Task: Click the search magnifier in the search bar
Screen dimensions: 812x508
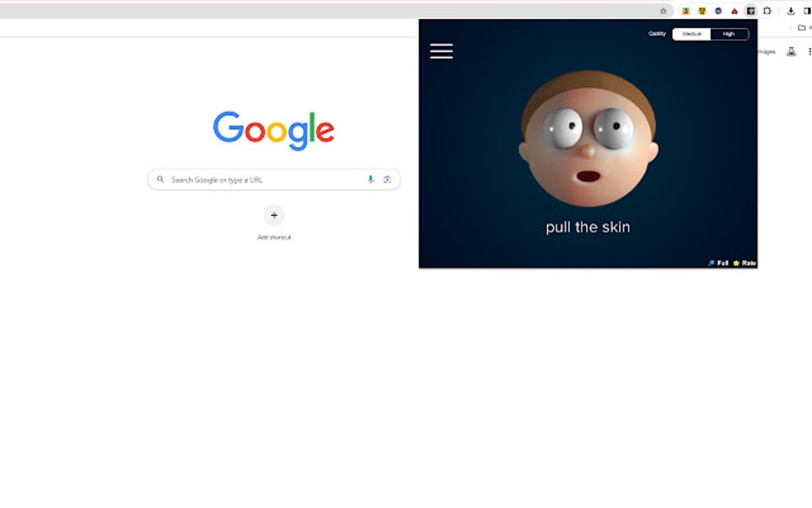Action: pos(162,179)
